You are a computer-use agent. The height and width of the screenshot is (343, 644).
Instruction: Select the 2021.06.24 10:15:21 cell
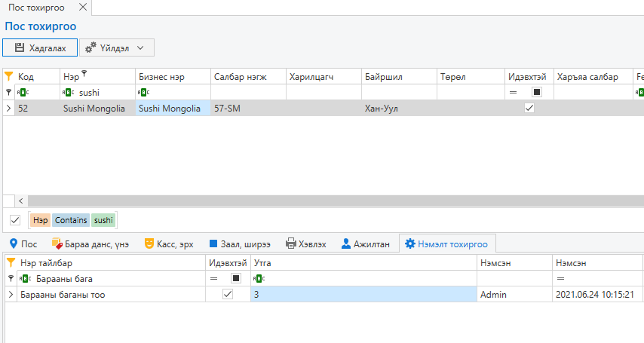597,295
